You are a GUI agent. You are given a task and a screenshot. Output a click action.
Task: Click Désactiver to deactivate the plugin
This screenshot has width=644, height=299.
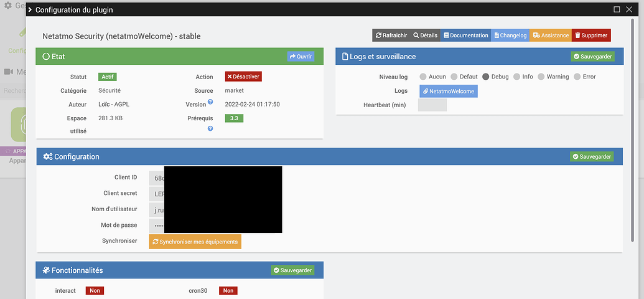(243, 77)
